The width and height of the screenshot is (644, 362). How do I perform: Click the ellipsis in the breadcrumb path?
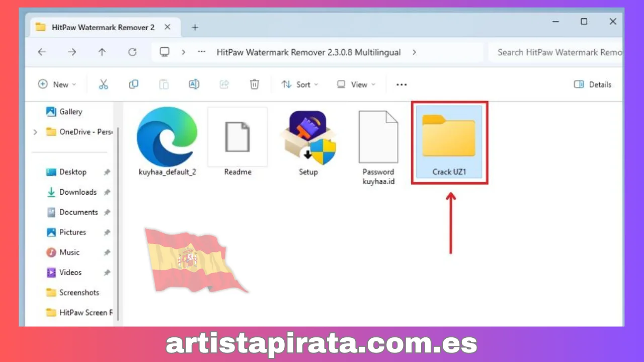point(201,52)
